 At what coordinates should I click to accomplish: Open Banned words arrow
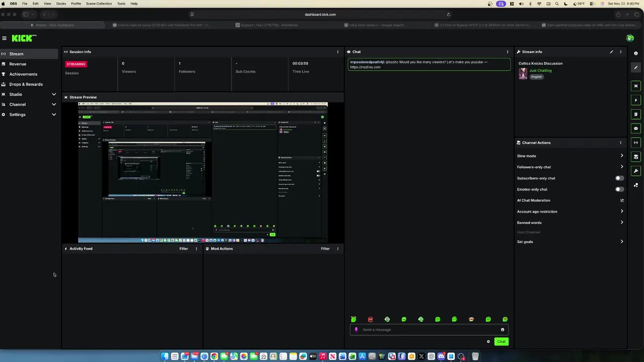622,223
